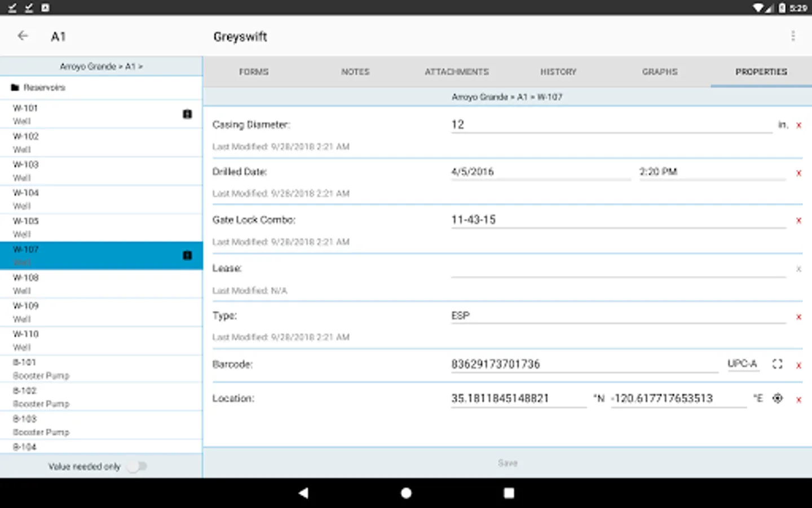Tap Android back navigation button
This screenshot has height=508, width=812.
(x=303, y=493)
